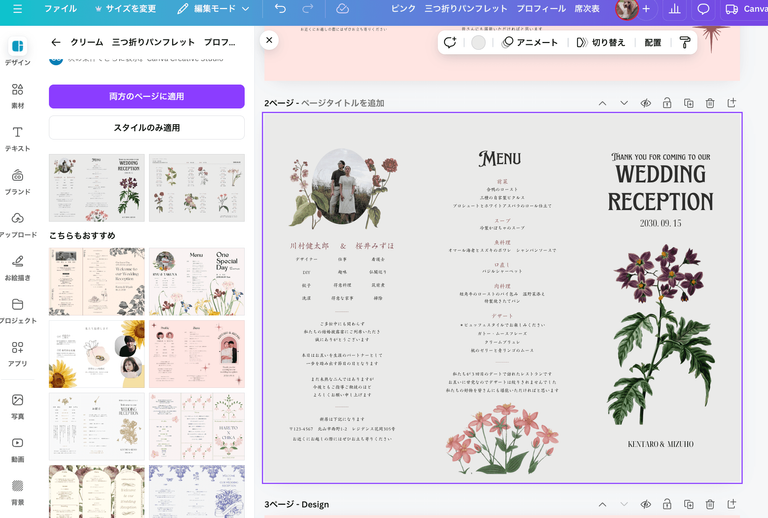
Task: Click the analytics bar chart icon in the header
Action: tap(674, 9)
